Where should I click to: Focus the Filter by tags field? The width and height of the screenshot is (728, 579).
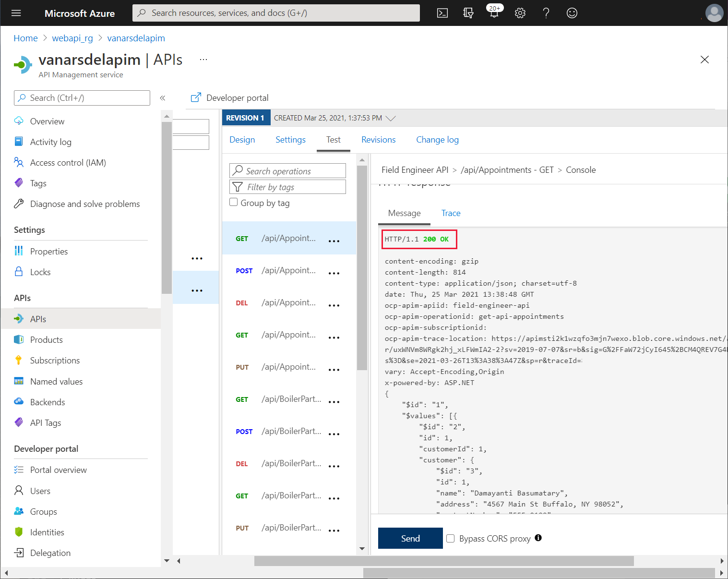point(288,187)
